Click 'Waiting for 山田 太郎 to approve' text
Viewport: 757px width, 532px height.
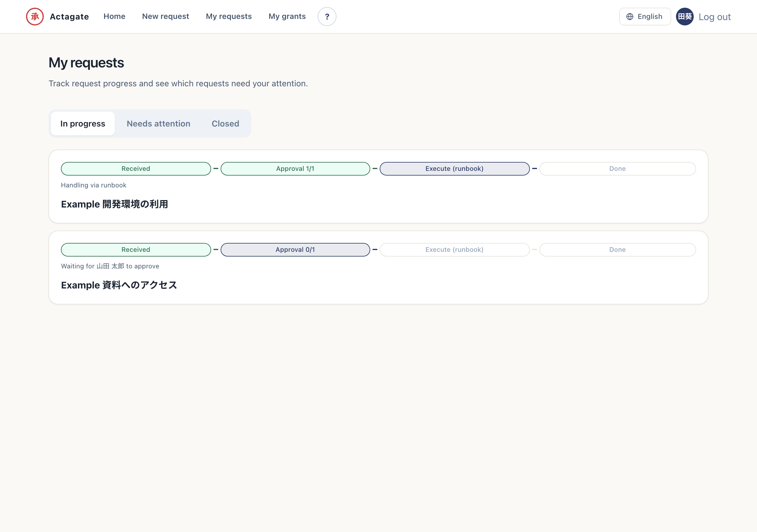pos(110,266)
